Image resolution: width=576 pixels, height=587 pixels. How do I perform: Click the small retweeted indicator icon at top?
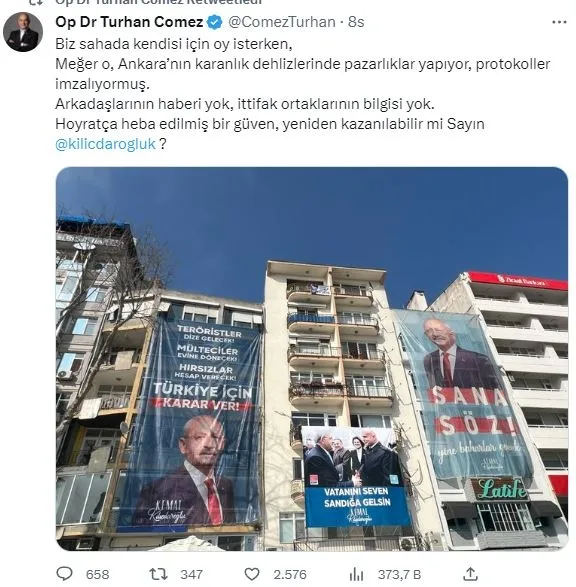pos(36,2)
